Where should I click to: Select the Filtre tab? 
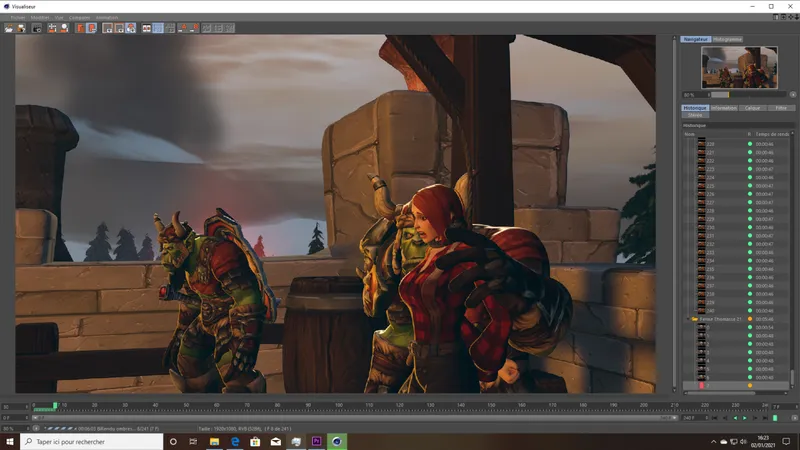pos(781,108)
